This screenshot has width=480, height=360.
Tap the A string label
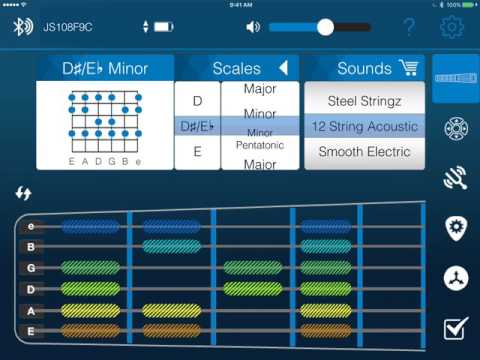pos(31,311)
